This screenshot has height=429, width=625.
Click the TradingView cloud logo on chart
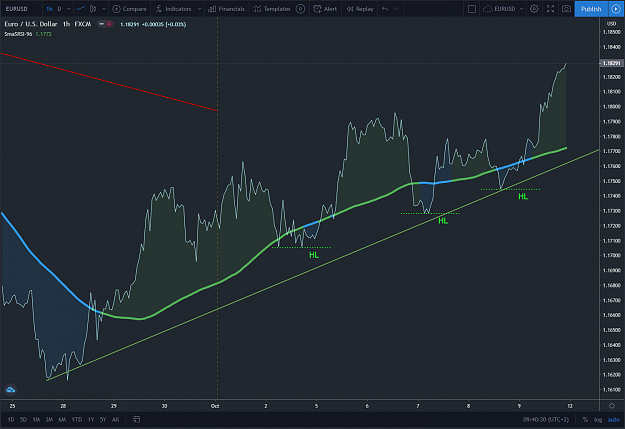pos(10,390)
